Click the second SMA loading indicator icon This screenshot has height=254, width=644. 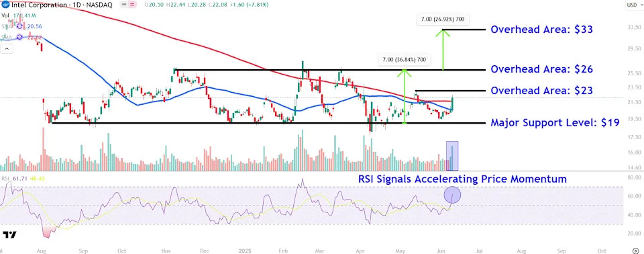coord(19,37)
